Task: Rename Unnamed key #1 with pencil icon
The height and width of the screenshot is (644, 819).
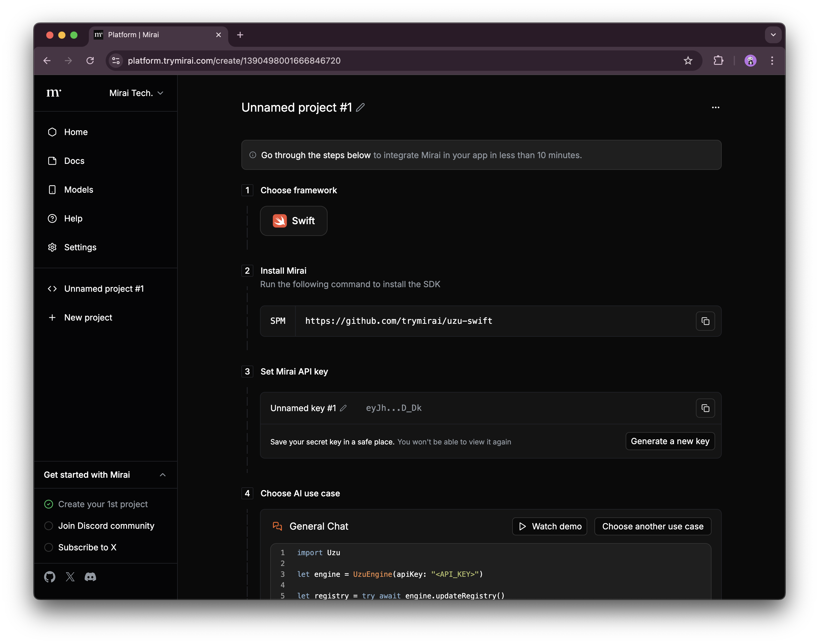Action: 343,408
